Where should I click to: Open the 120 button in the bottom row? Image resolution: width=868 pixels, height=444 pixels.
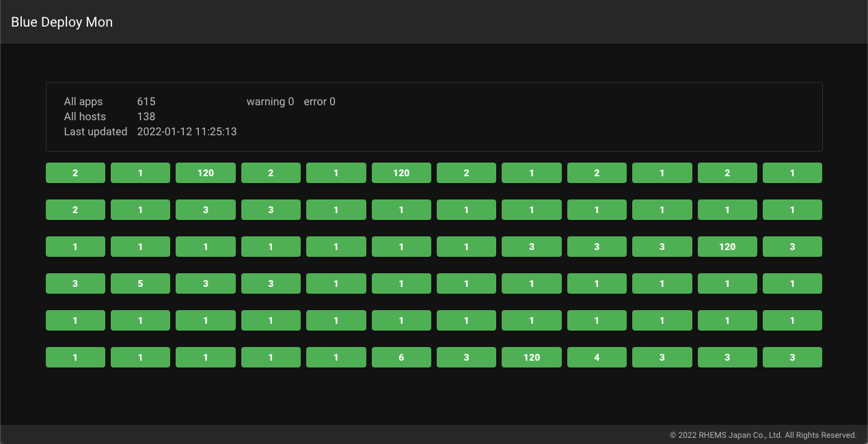coord(532,357)
